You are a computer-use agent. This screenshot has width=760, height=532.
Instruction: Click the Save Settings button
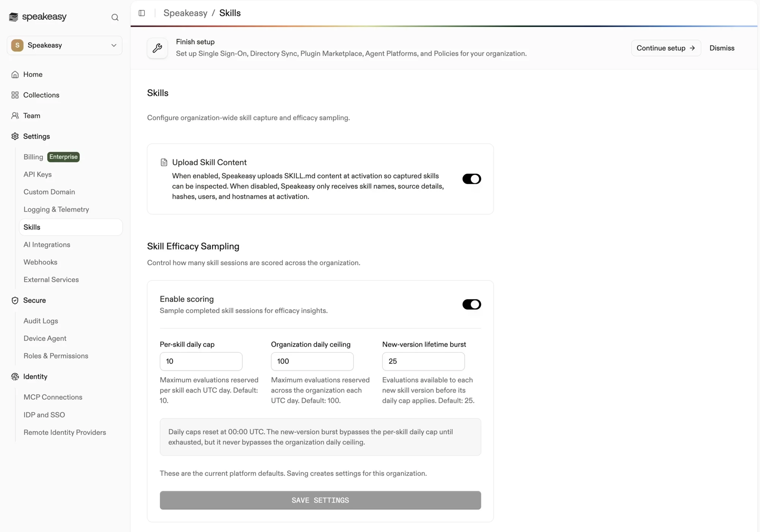point(320,500)
